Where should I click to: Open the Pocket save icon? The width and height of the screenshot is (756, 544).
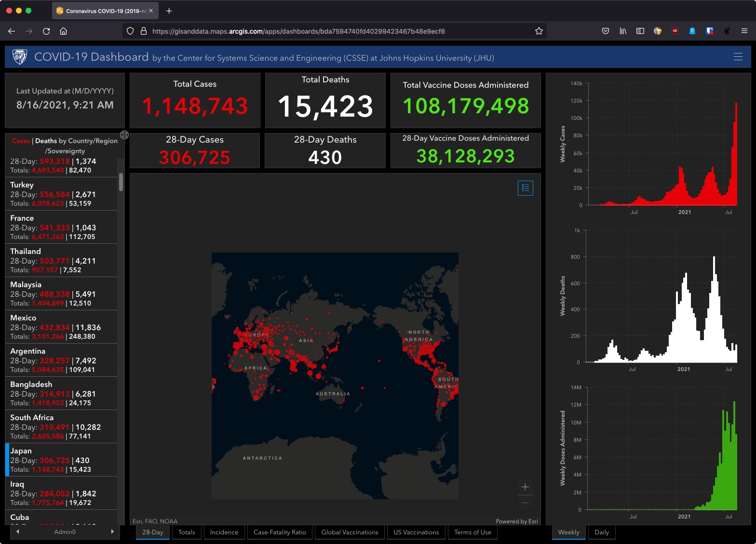click(x=606, y=31)
